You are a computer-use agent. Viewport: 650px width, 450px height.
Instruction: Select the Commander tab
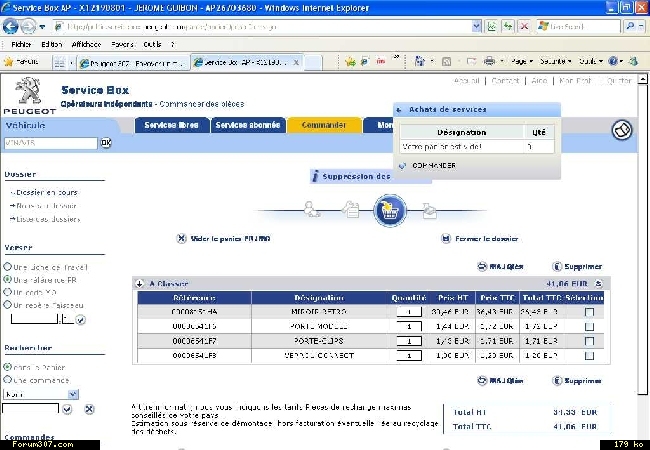(x=324, y=125)
